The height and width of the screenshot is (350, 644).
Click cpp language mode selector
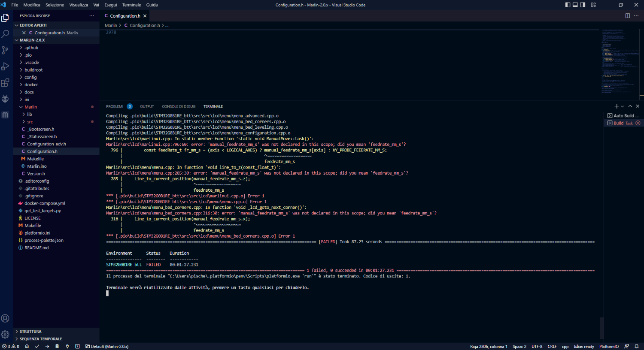click(565, 347)
